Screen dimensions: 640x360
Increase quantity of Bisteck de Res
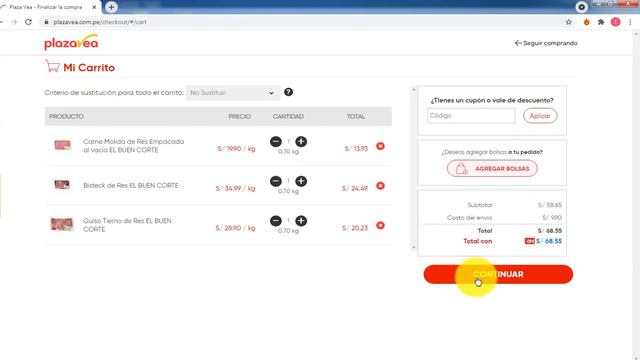coord(301,181)
